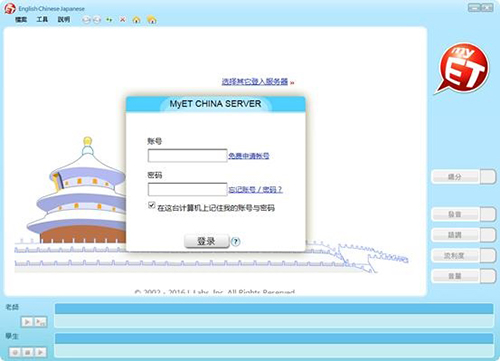Click the large MyET logo
Screen dimensions: 500x361
click(462, 68)
